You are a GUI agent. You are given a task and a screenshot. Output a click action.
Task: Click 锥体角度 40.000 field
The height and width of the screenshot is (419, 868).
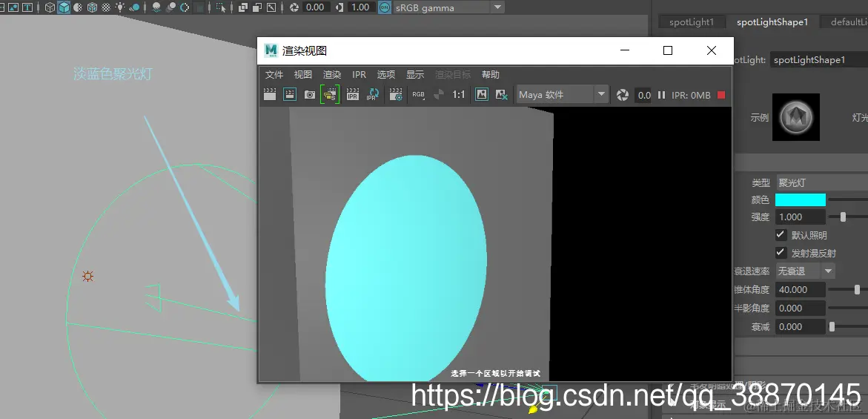[801, 289]
